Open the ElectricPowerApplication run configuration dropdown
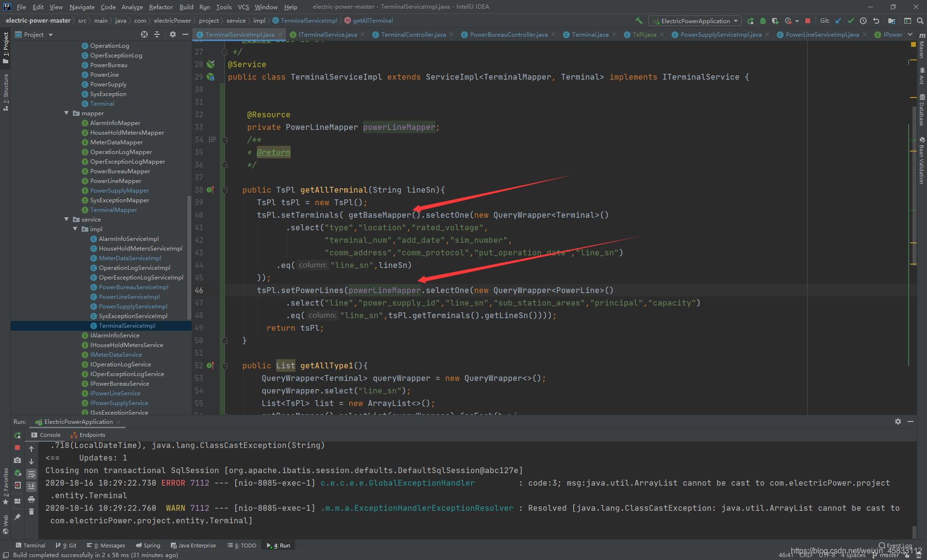The height and width of the screenshot is (560, 927). 695,21
